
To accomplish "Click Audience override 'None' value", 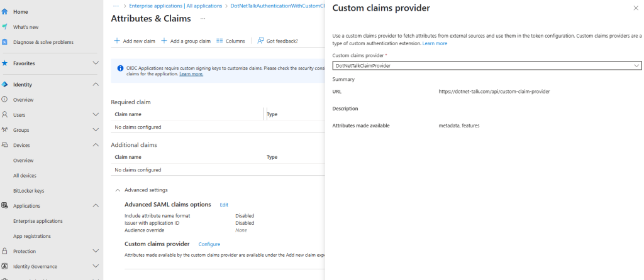I will (x=241, y=230).
